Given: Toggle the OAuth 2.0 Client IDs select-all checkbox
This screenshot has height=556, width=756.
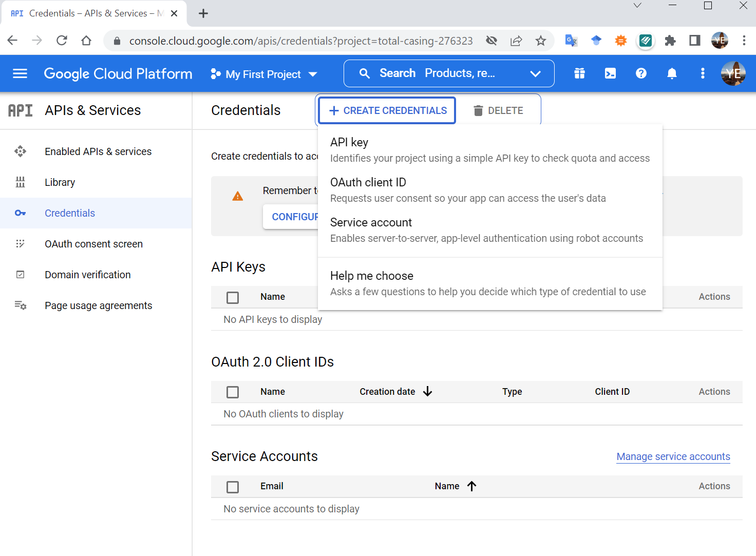Looking at the screenshot, I should [233, 392].
